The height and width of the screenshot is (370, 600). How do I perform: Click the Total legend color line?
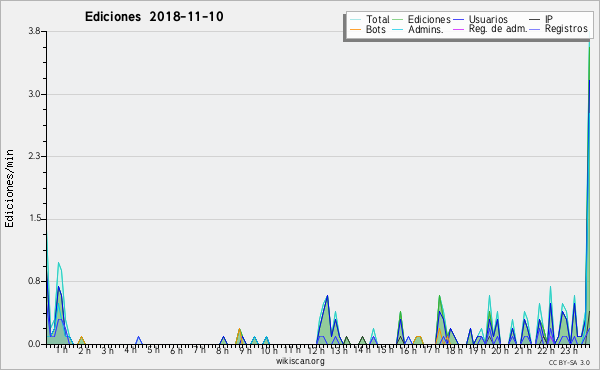pyautogui.click(x=355, y=20)
